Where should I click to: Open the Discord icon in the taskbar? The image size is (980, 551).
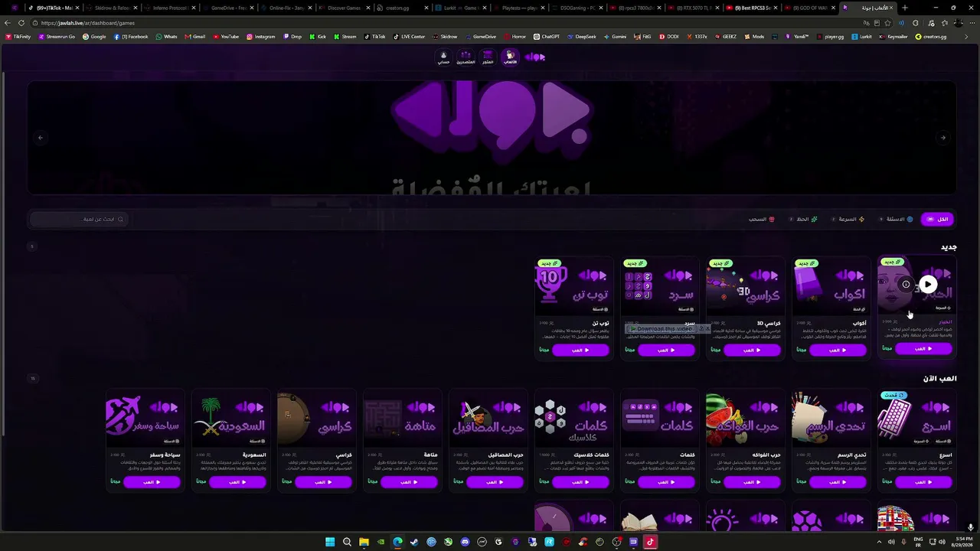[x=465, y=542]
